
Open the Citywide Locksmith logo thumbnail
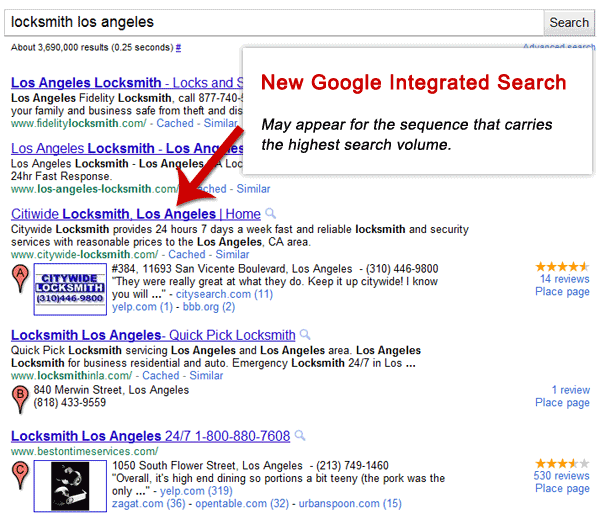pos(70,289)
